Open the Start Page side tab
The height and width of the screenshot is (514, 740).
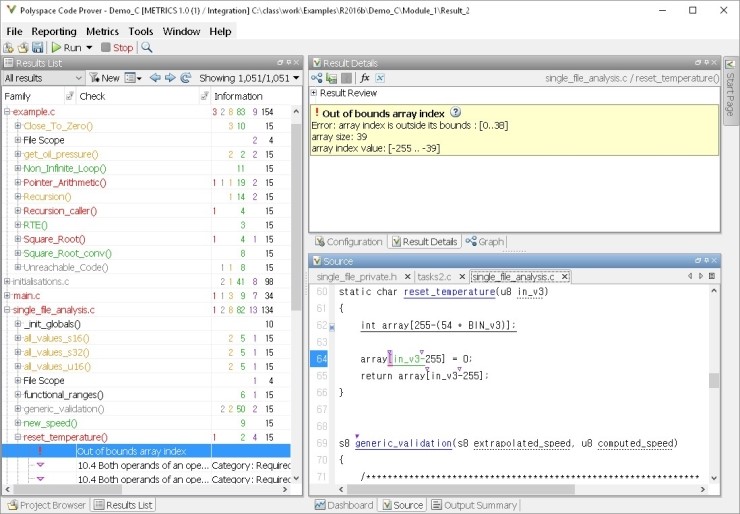click(x=730, y=90)
